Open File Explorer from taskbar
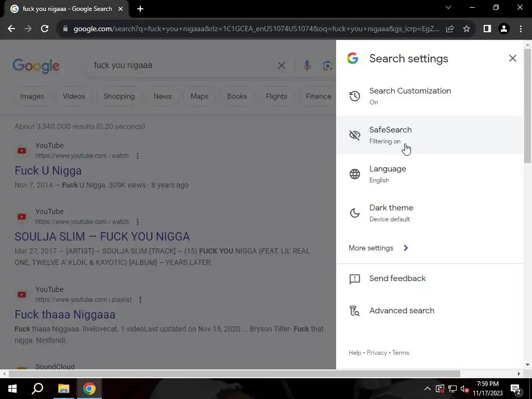The image size is (532, 399). (63, 389)
